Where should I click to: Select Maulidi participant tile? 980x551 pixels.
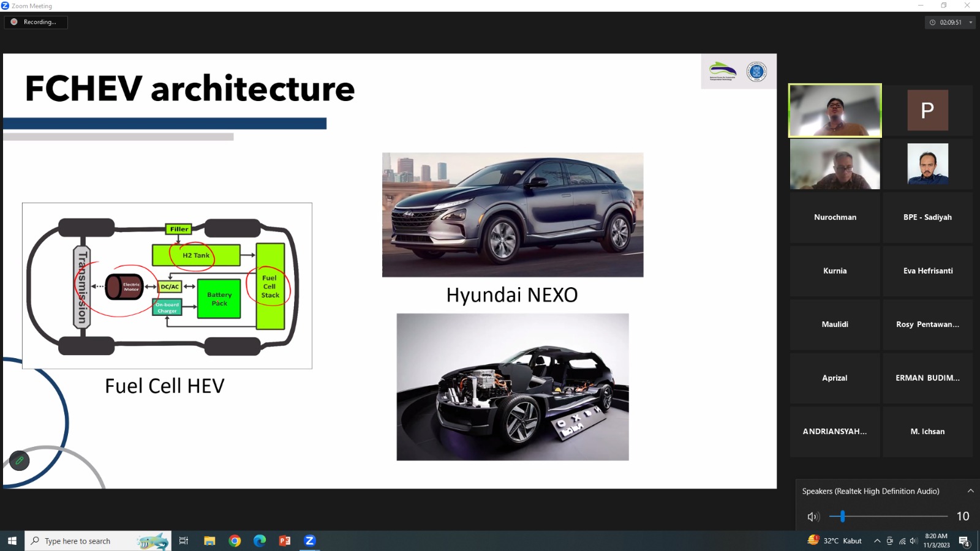pos(835,324)
